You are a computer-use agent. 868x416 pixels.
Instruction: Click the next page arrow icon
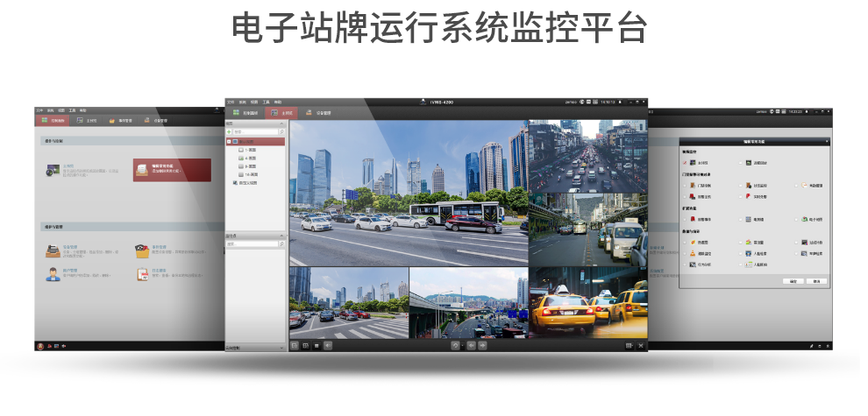coord(484,346)
